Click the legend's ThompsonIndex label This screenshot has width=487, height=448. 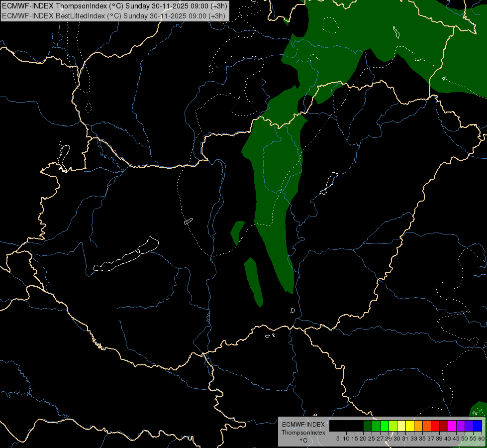tap(303, 433)
